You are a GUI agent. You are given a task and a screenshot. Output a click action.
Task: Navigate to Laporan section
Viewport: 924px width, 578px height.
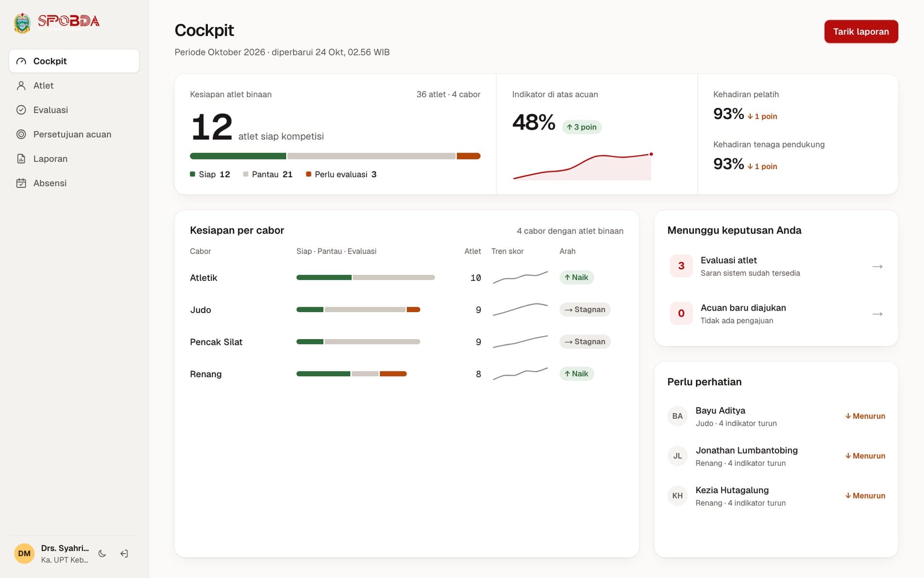click(74, 158)
